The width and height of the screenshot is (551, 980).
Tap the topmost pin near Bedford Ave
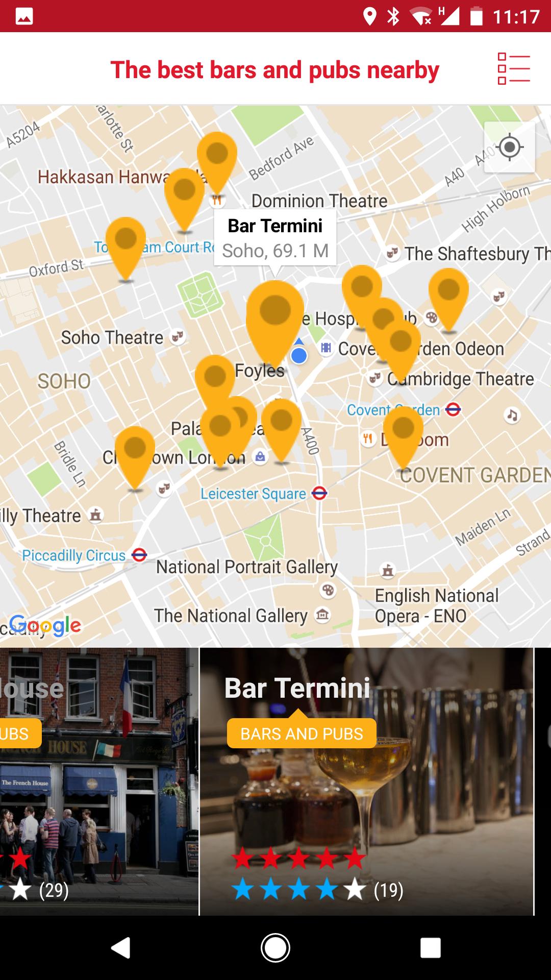[x=217, y=163]
